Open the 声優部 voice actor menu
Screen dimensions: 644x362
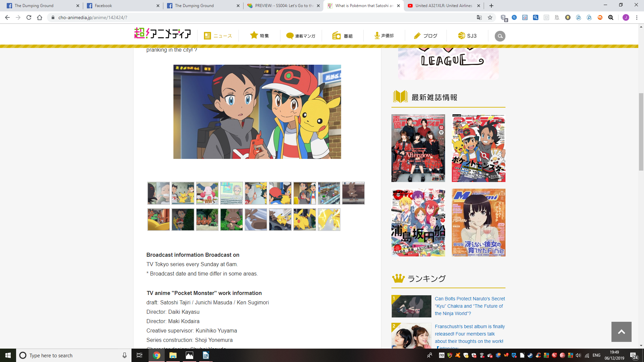click(384, 36)
